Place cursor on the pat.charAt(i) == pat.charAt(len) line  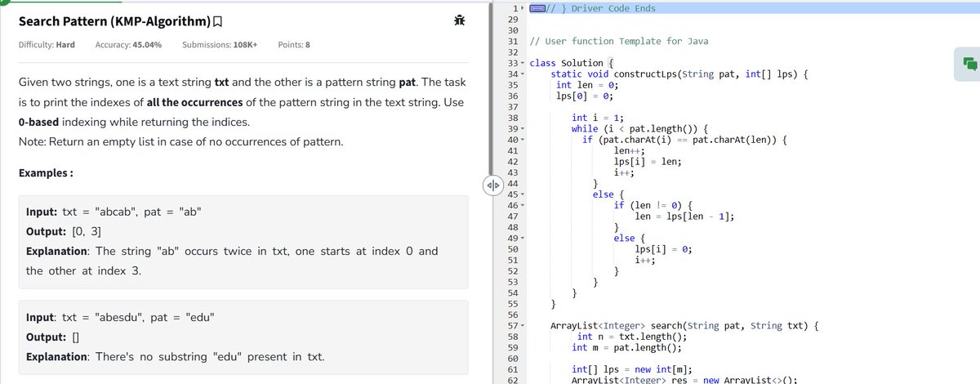point(684,140)
